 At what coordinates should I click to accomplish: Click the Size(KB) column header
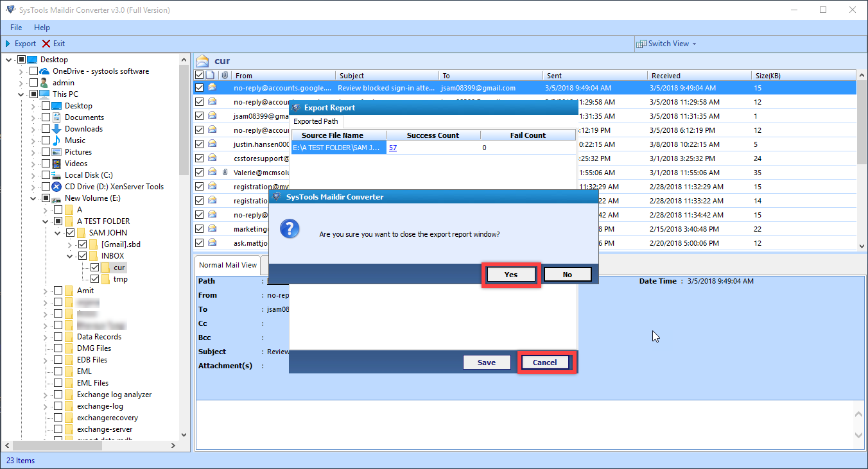(x=804, y=75)
